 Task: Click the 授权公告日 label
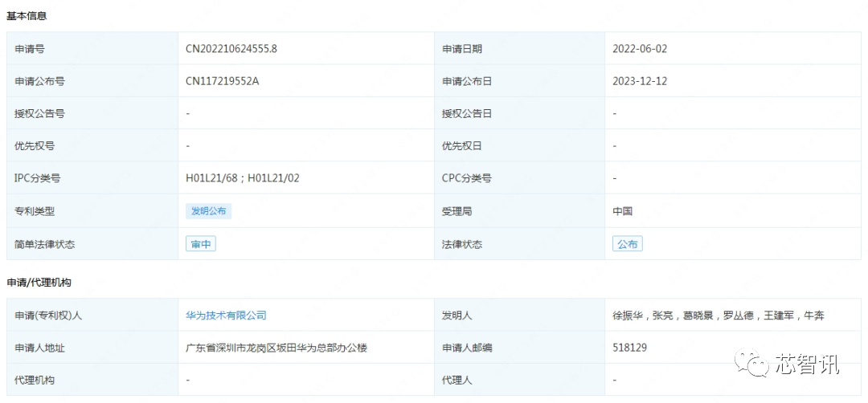point(467,113)
